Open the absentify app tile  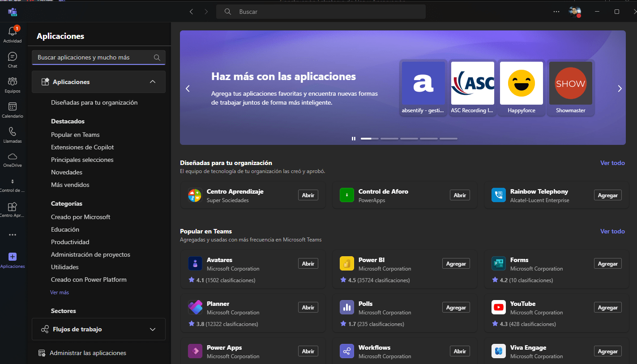coord(423,88)
